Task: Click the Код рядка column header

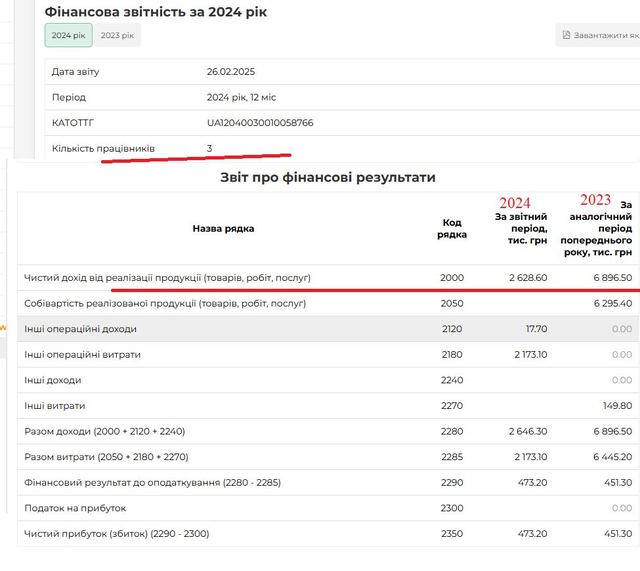Action: point(452,229)
